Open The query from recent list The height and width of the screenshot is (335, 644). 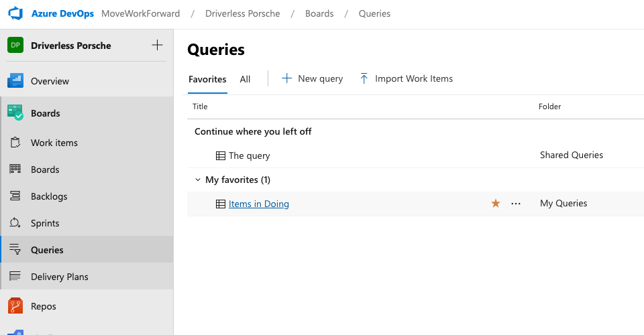pyautogui.click(x=249, y=155)
